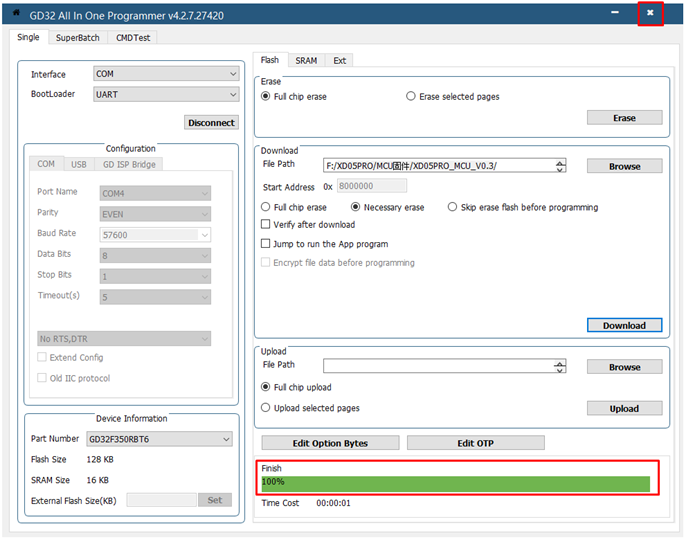Check Jump to run the App program
This screenshot has height=542, width=684.
[x=266, y=244]
